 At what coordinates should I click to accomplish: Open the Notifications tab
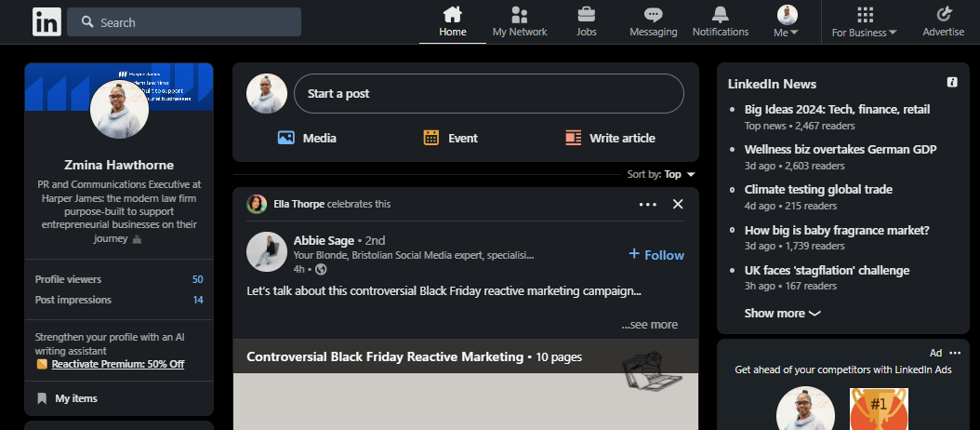720,22
